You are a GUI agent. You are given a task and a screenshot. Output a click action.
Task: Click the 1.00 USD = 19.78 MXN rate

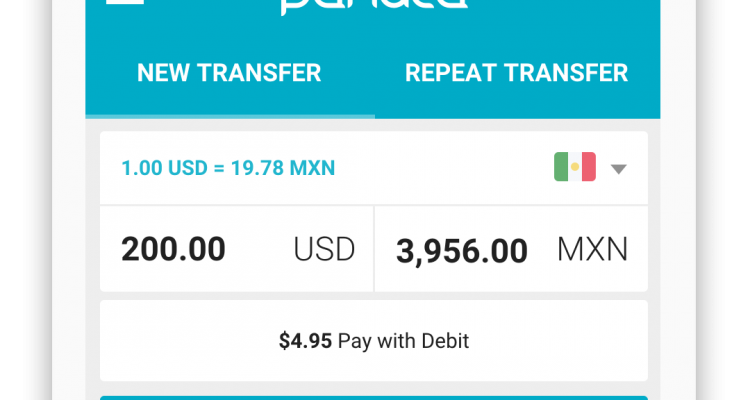point(228,168)
